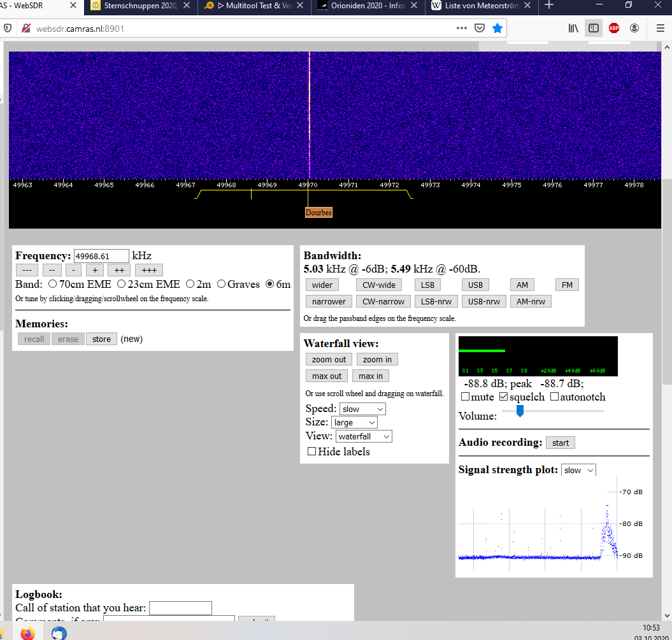This screenshot has height=640, width=672.
Task: Zoom out the waterfall
Action: pos(329,359)
